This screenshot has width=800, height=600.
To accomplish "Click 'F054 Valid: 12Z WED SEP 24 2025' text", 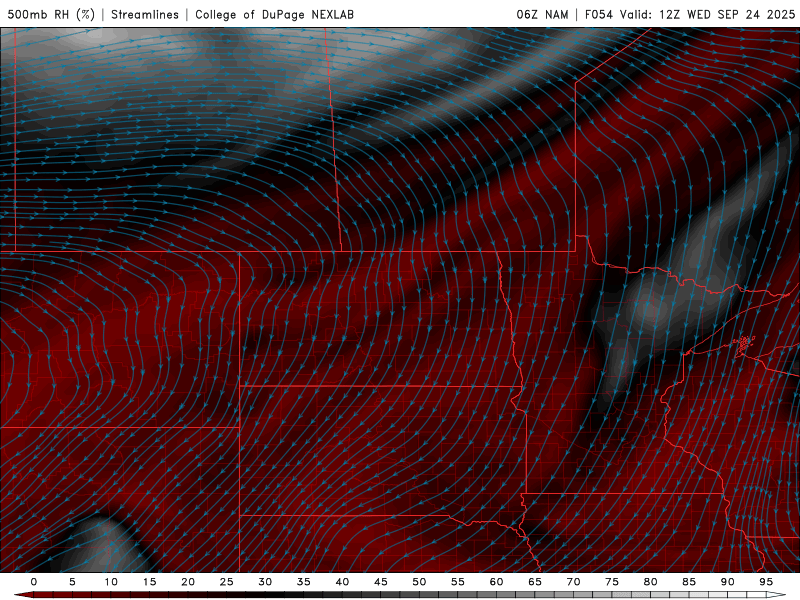I will (x=690, y=14).
